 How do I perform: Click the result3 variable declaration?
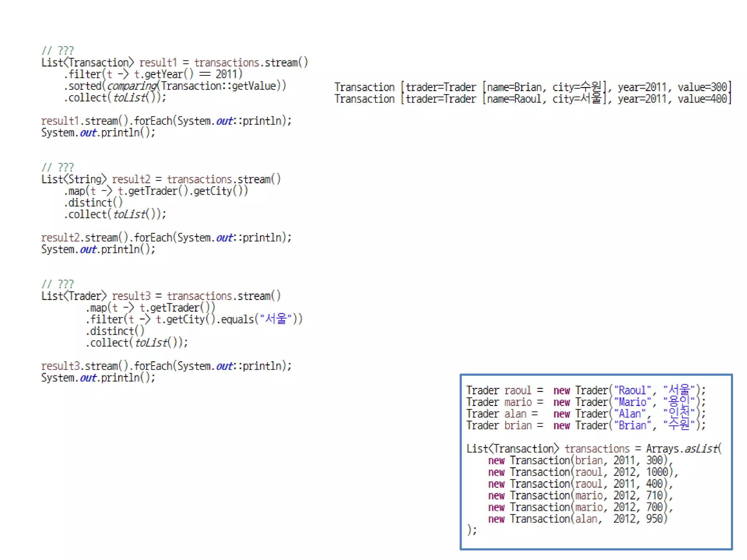click(131, 296)
